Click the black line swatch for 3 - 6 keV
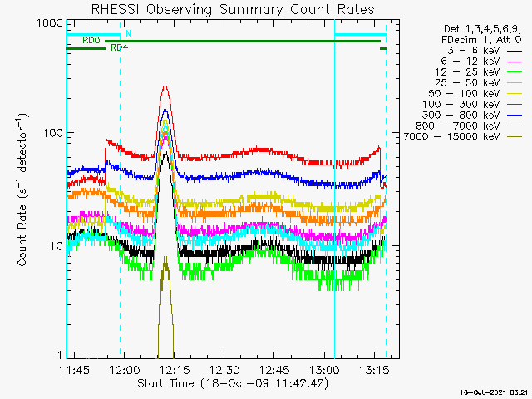The width and height of the screenshot is (532, 399). pos(515,52)
